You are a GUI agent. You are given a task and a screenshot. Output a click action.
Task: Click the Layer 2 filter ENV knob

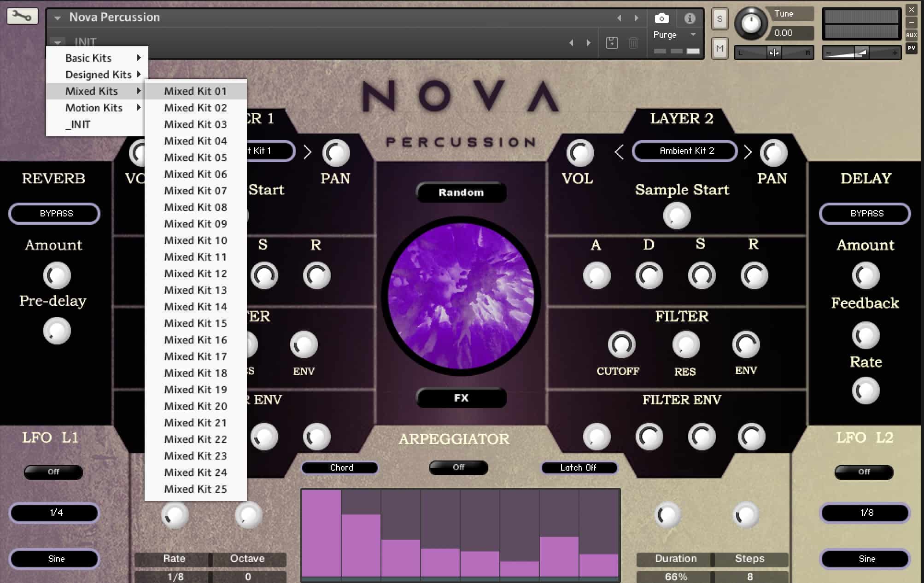(746, 344)
